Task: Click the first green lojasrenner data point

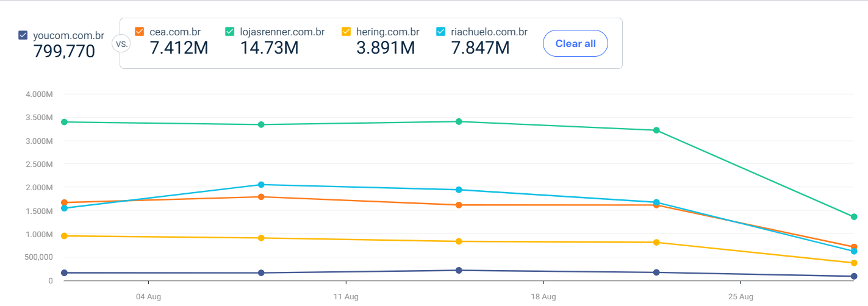Action: pyautogui.click(x=64, y=122)
